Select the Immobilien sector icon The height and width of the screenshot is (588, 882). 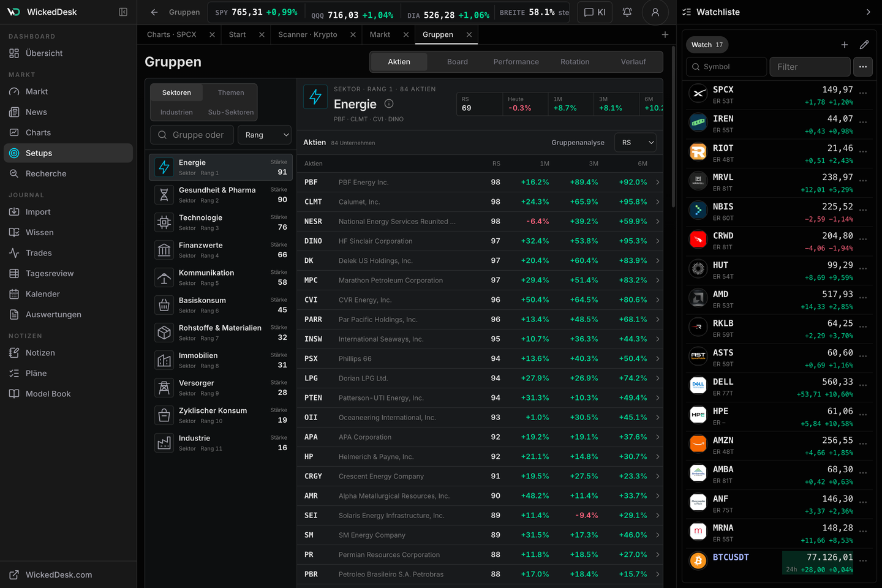point(164,360)
